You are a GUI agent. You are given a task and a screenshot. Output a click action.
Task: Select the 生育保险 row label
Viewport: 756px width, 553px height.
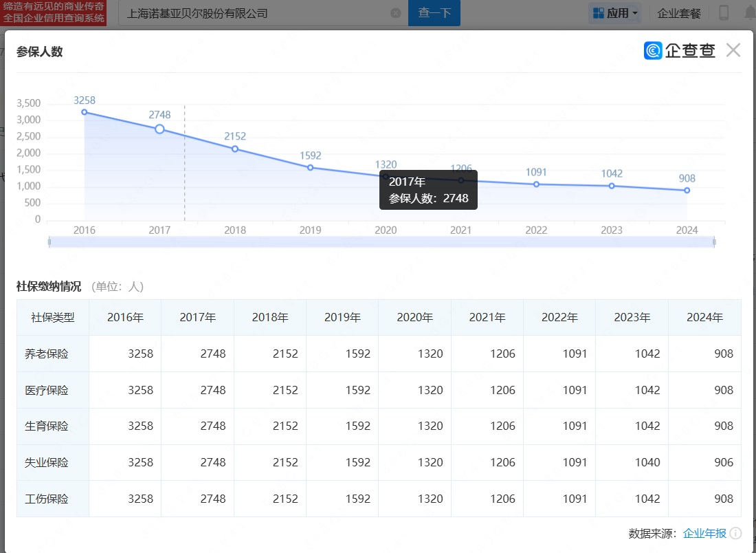[x=46, y=426]
